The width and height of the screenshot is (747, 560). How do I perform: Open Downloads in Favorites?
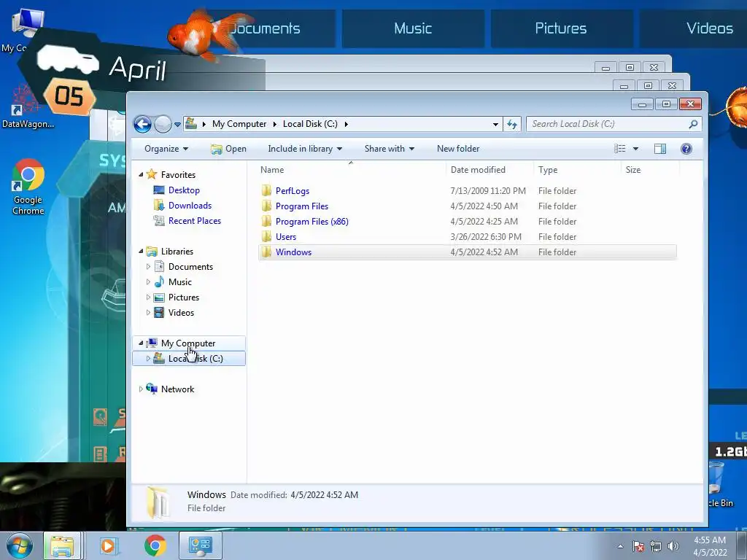(x=190, y=205)
